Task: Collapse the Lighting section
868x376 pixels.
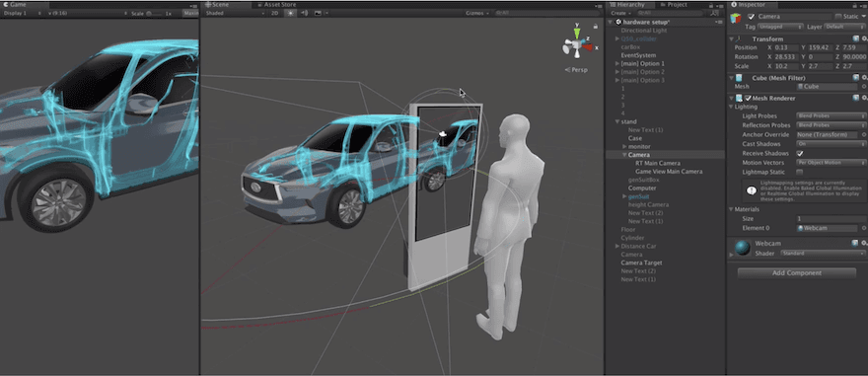Action: click(x=731, y=107)
